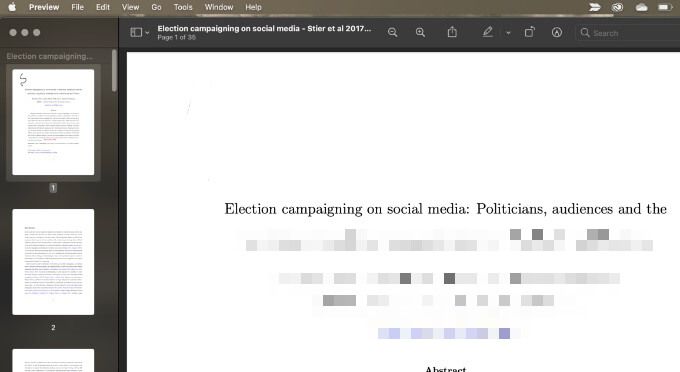
Task: Select the Highlight pen tool
Action: coord(487,32)
